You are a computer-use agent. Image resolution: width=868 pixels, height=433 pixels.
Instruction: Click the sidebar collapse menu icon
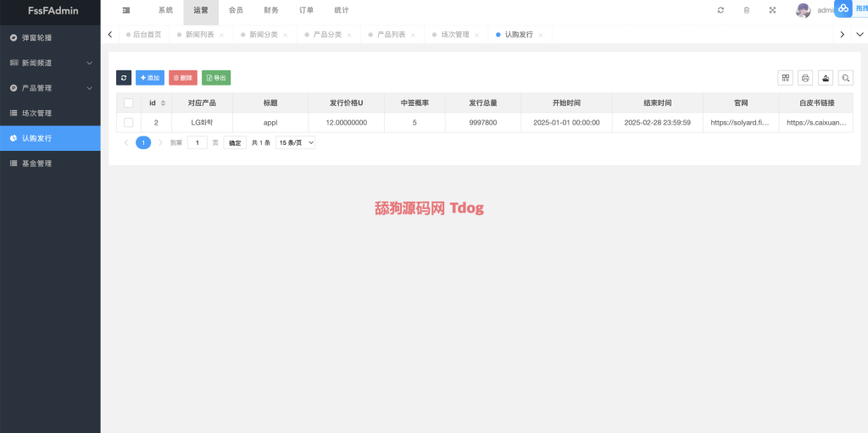[126, 10]
